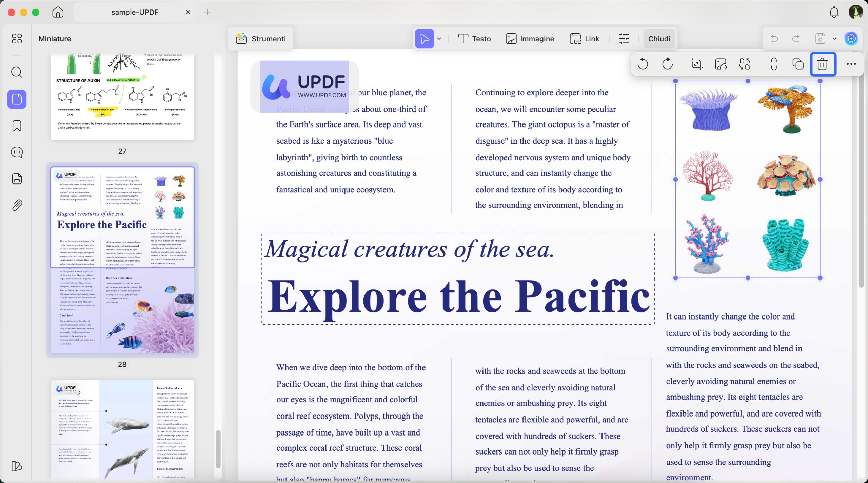This screenshot has height=483, width=868.
Task: Copy the selected image
Action: [798, 64]
